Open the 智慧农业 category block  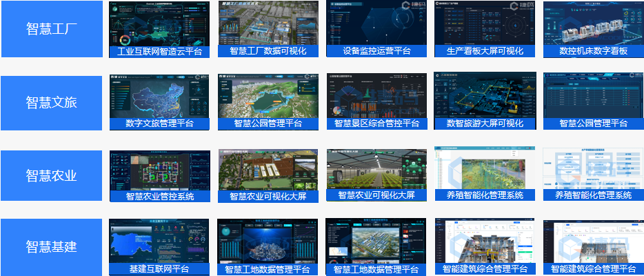(51, 175)
